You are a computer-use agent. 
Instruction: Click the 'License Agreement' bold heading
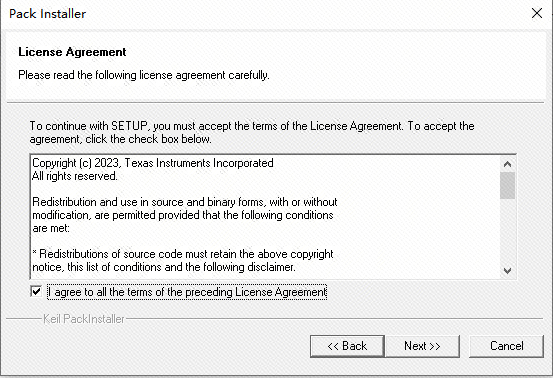72,52
